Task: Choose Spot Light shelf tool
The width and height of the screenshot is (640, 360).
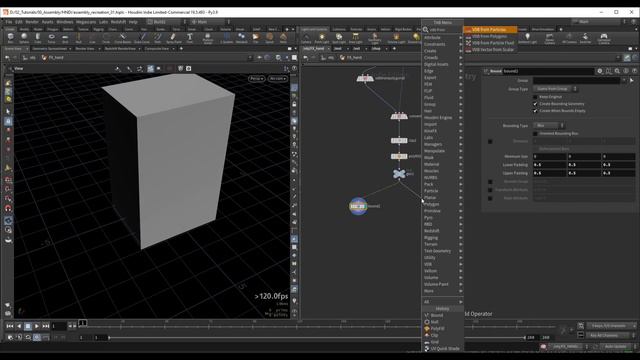Action: (338, 38)
